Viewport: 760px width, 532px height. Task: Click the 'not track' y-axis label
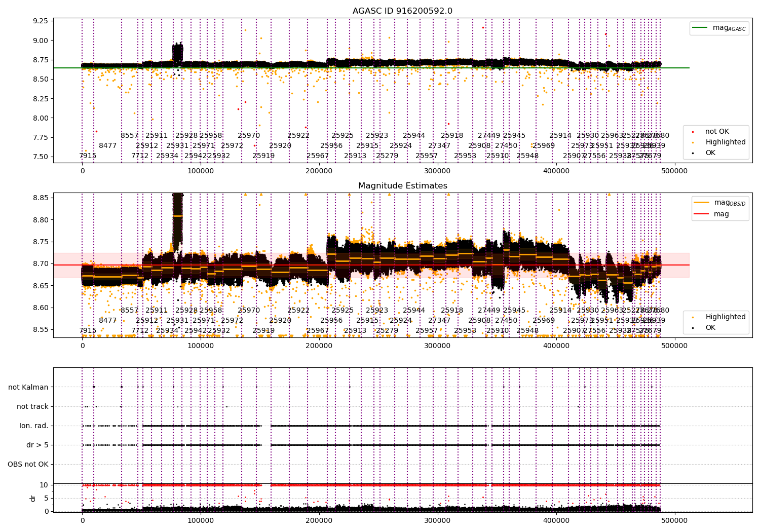tap(32, 406)
